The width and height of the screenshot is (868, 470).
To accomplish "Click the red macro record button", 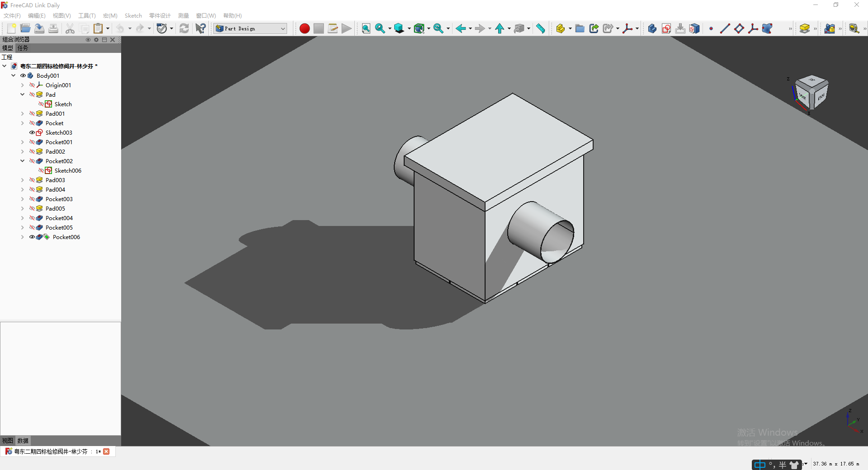I will tap(304, 28).
